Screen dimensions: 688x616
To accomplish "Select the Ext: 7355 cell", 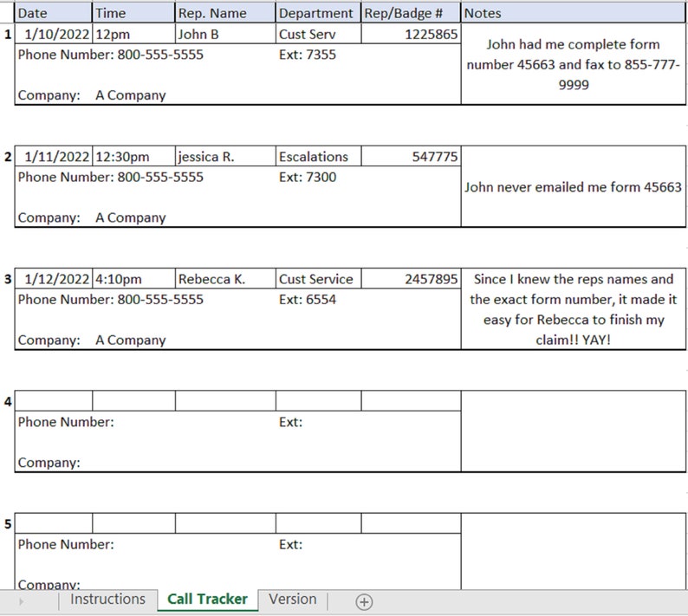I will (308, 55).
